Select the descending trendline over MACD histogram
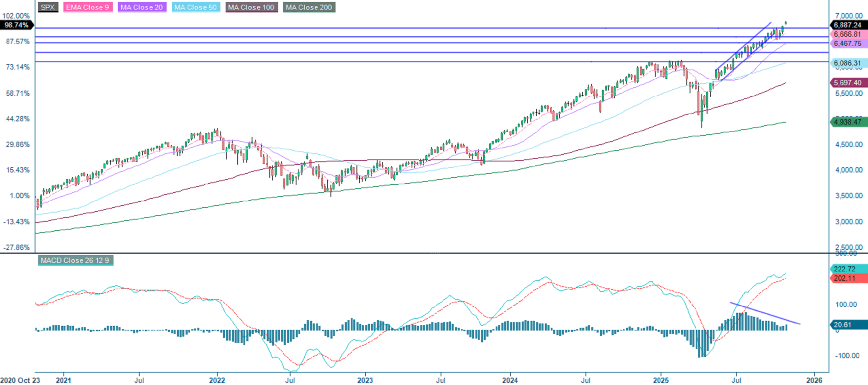 (765, 313)
